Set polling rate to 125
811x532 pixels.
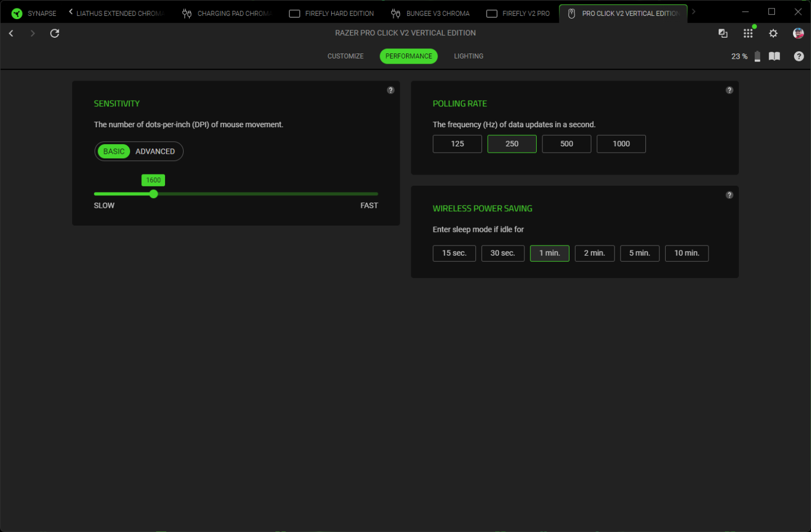pyautogui.click(x=457, y=144)
